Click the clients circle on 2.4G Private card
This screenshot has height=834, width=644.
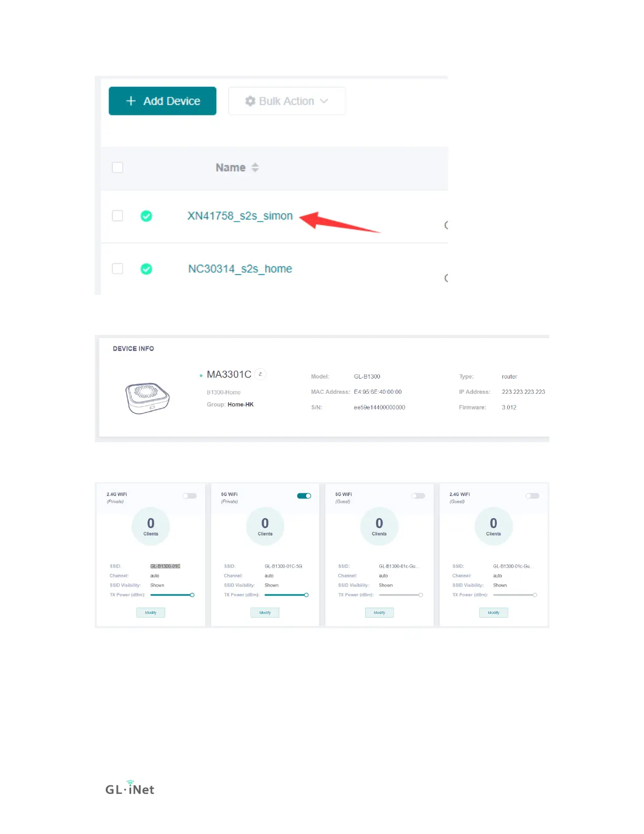click(x=151, y=527)
